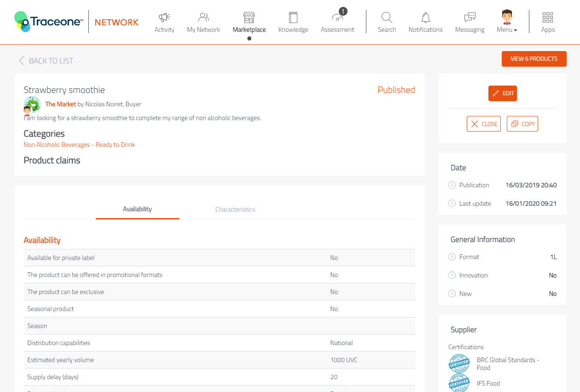Open The Market link

(60, 104)
